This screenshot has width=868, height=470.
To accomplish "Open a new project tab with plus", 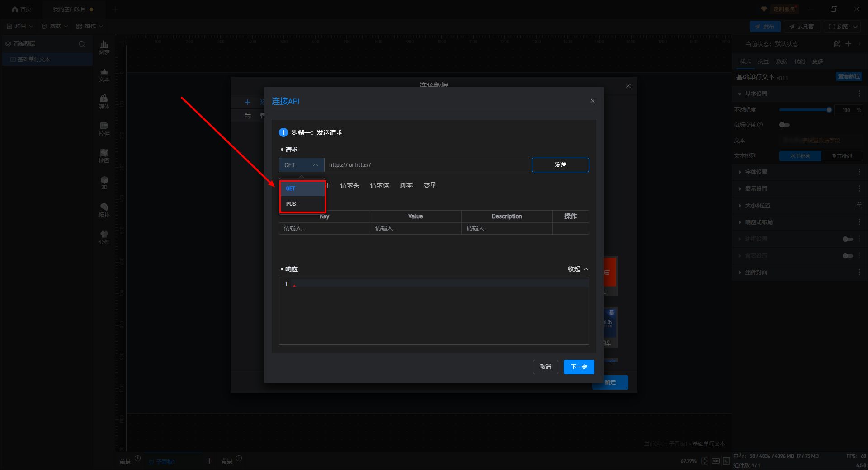I will point(115,9).
